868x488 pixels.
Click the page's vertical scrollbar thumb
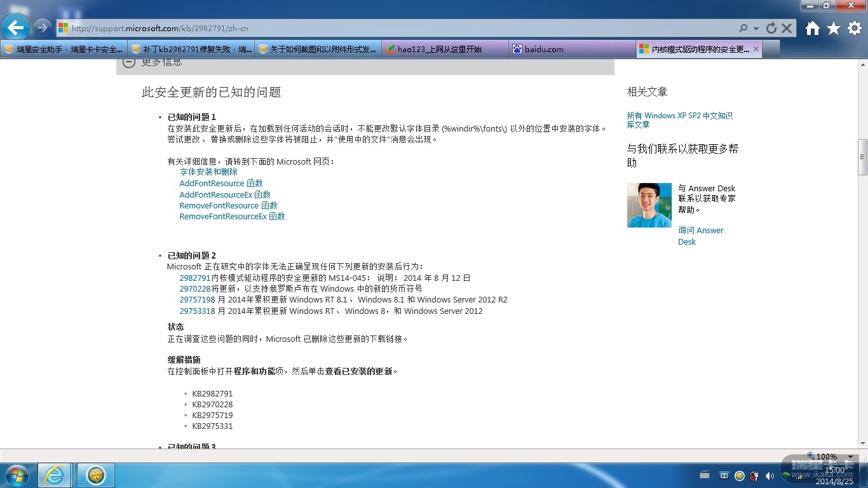tap(862, 157)
